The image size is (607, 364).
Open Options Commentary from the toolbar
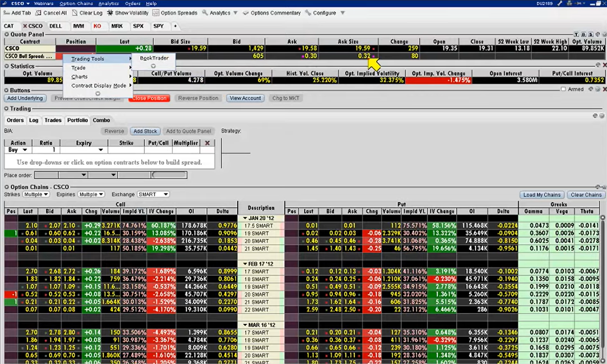(x=272, y=13)
